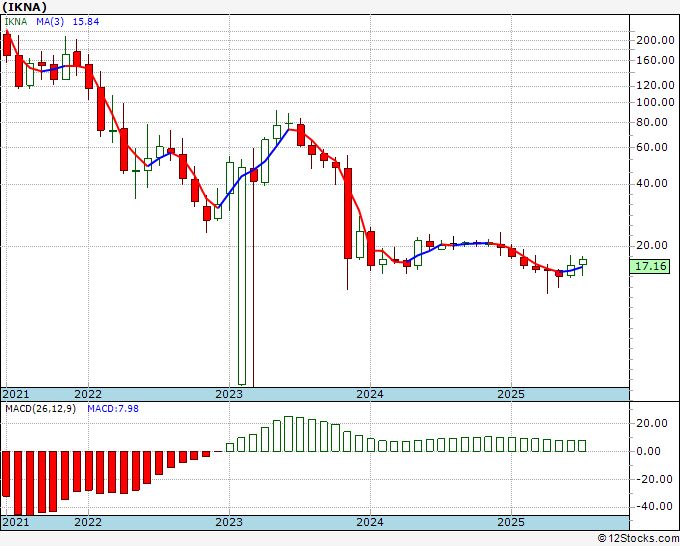Click the last green MACD bar in 2025
The image size is (680, 546).
click(x=582, y=446)
